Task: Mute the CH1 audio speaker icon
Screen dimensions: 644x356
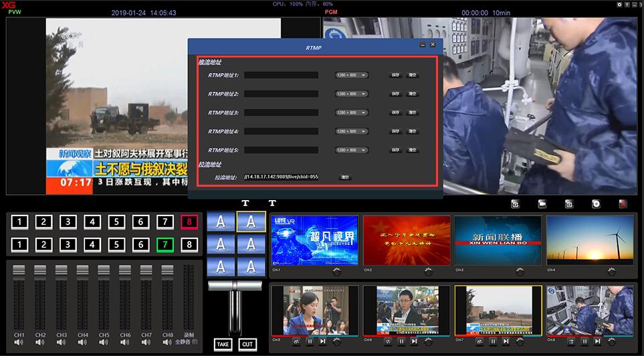Action: [x=19, y=343]
